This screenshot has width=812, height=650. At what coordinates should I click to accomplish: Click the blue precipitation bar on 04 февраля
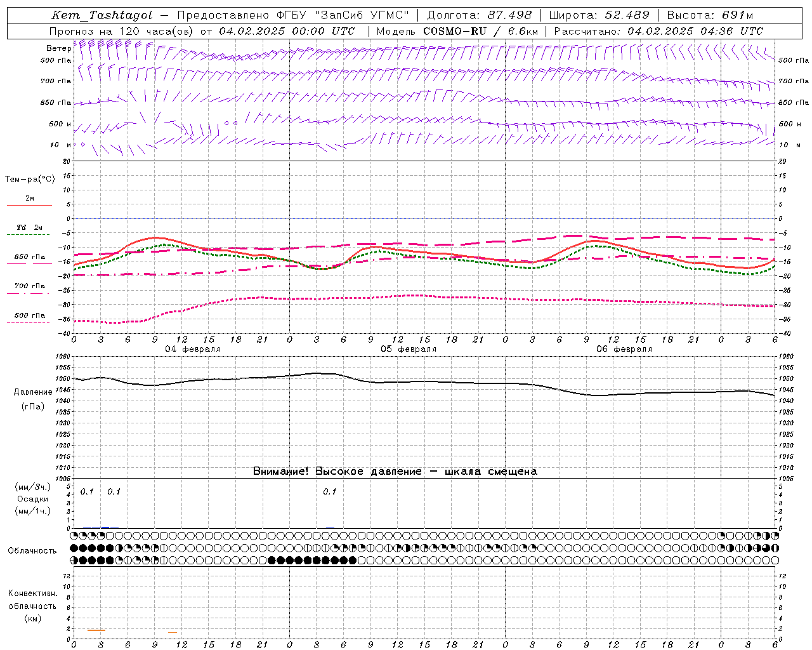pyautogui.click(x=105, y=527)
